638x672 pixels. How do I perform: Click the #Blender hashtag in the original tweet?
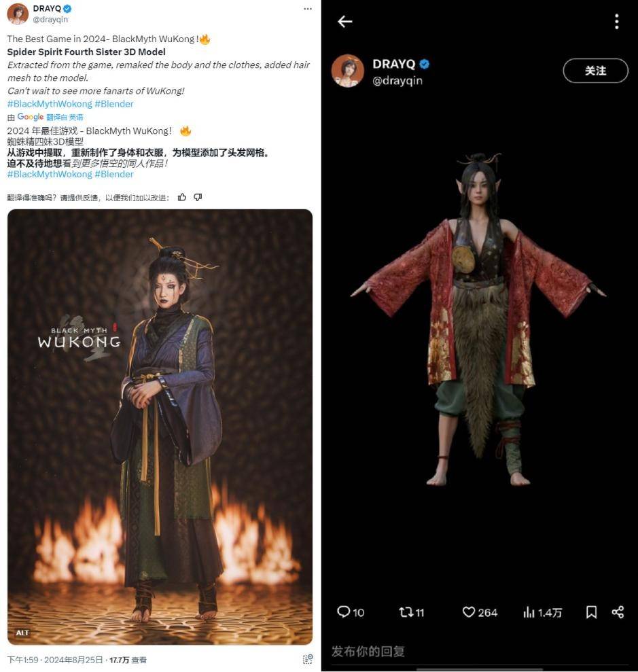click(x=114, y=104)
